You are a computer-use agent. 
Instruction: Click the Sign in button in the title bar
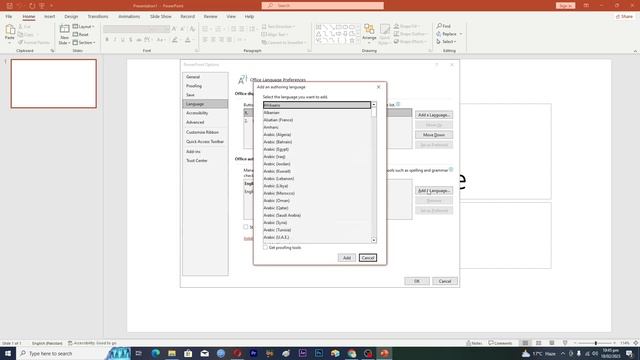click(565, 6)
